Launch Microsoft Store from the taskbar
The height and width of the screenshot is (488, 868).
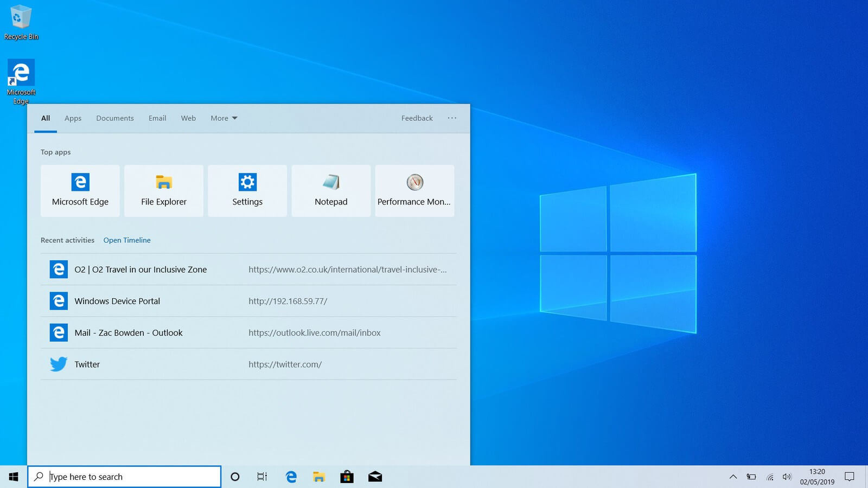click(x=347, y=477)
